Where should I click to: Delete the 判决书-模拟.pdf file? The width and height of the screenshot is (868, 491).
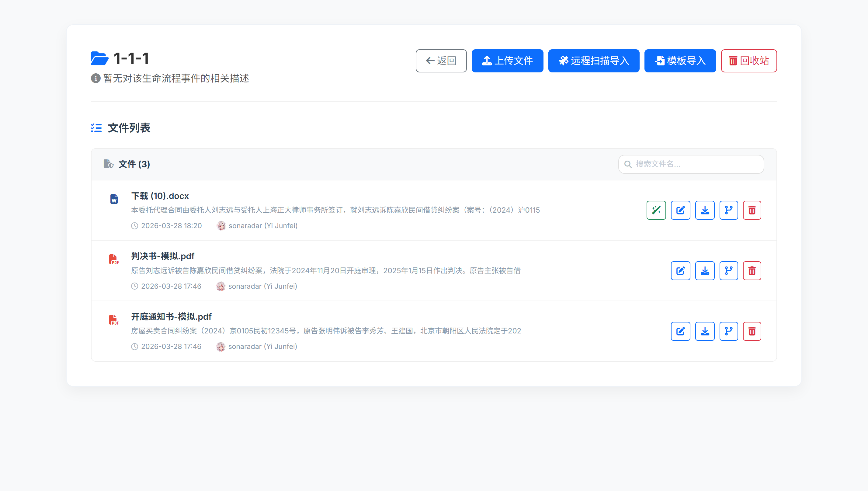(752, 270)
